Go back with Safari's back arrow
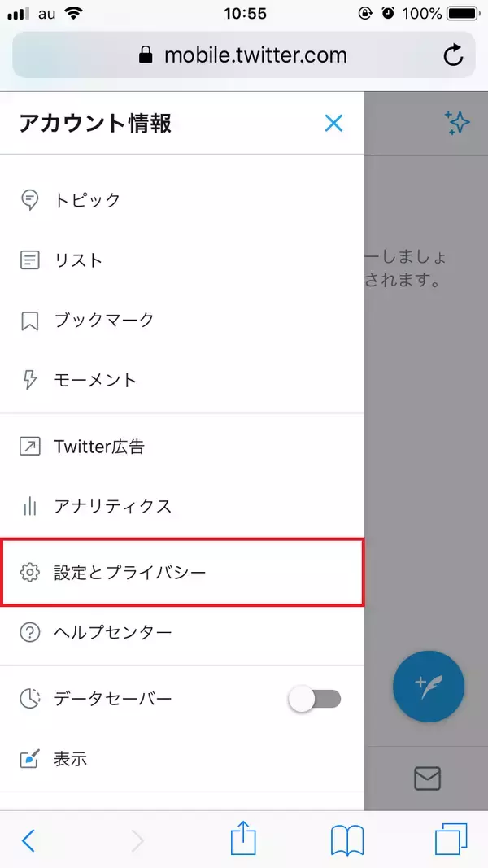Screen dimensions: 488x868 28,840
